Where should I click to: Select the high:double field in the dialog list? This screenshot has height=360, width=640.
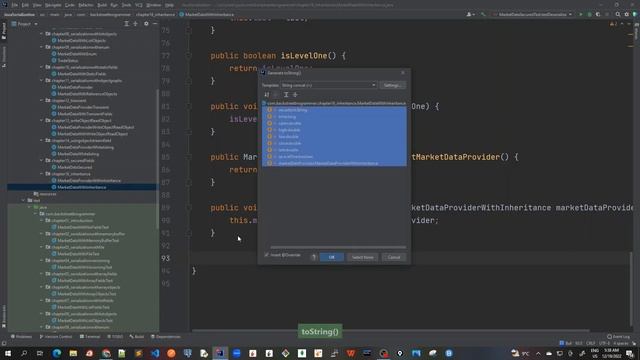(x=334, y=130)
